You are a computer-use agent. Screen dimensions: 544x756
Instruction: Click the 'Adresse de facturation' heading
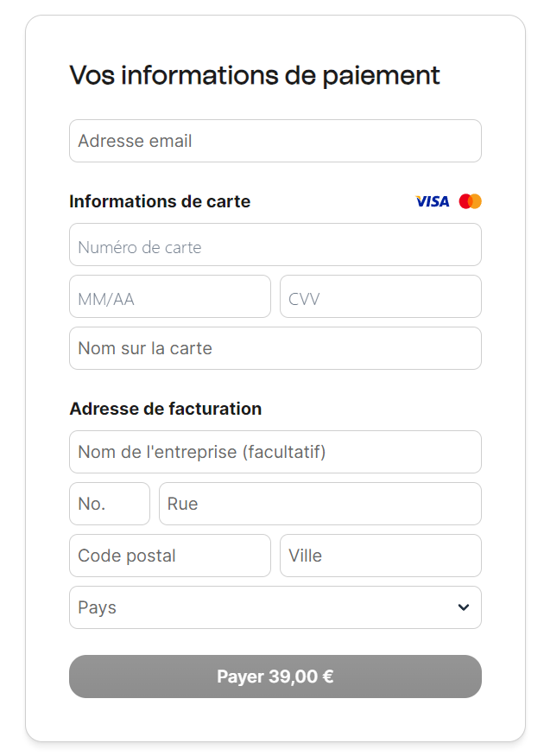click(165, 409)
